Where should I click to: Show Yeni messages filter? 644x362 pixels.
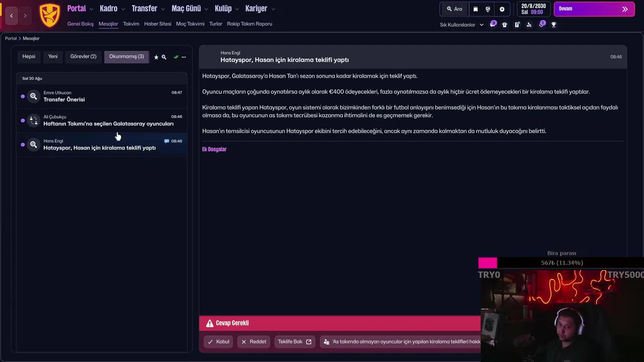coord(53,56)
